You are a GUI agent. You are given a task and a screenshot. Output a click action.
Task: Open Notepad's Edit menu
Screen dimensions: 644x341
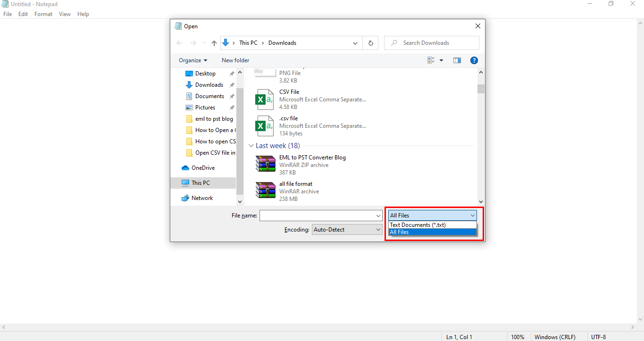pos(23,14)
